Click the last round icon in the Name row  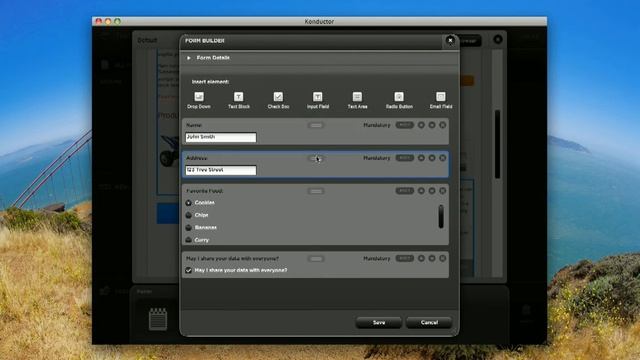click(442, 125)
